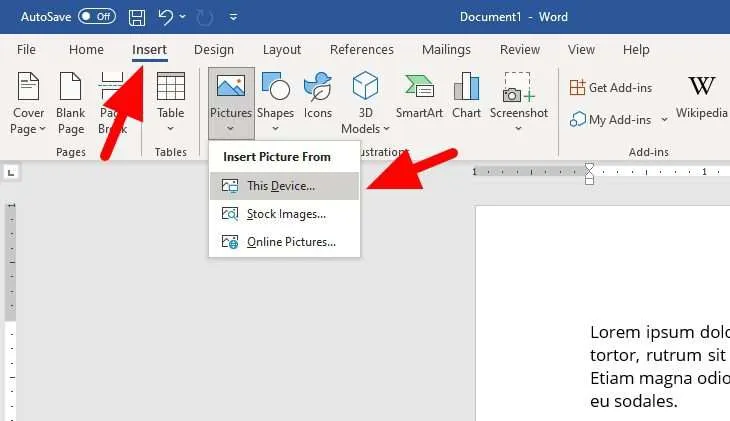Open Customize Quick Access Toolbar arrow

click(x=233, y=17)
